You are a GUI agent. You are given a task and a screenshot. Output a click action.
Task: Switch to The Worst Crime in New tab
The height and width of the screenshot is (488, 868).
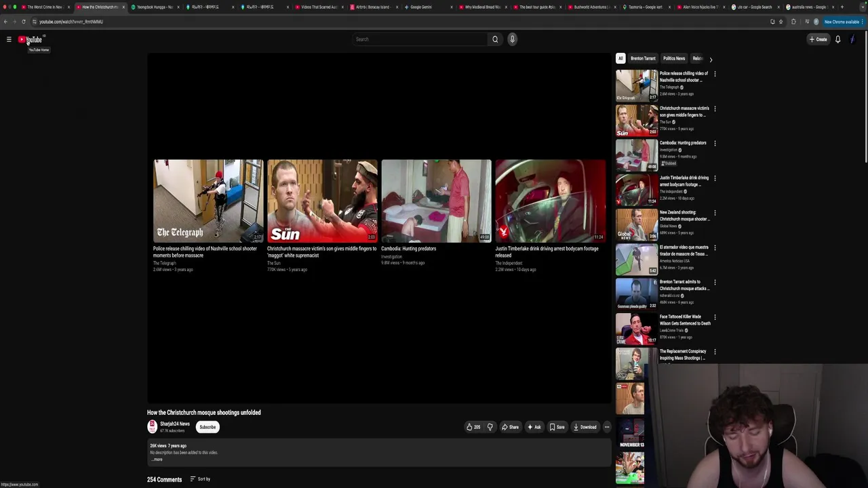click(45, 7)
